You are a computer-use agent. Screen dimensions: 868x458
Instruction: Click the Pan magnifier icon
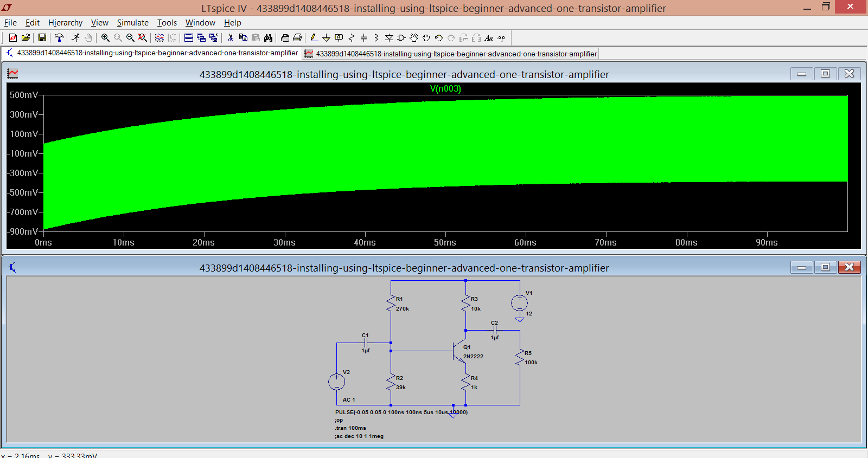tap(118, 38)
